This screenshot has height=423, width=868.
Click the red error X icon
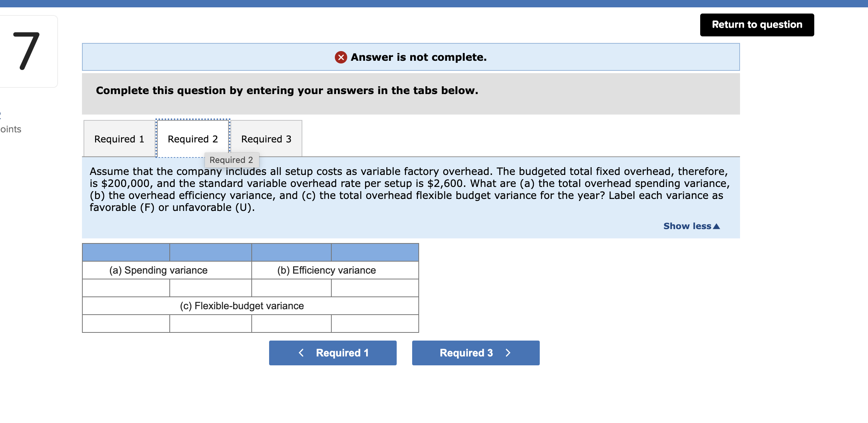click(340, 57)
